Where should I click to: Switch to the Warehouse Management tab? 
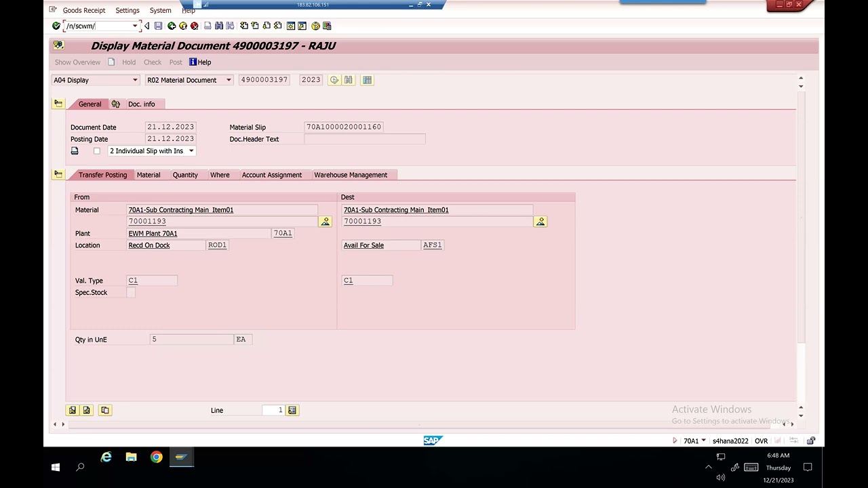coord(351,175)
